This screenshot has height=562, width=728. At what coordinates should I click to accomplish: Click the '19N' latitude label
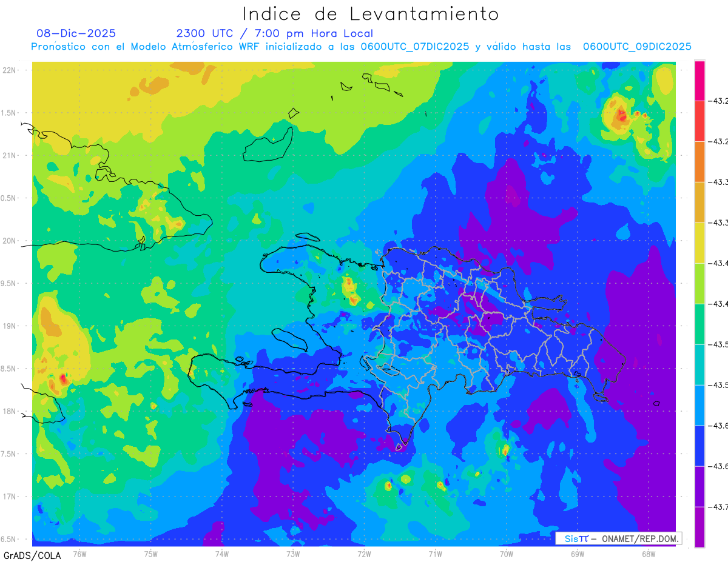click(x=10, y=326)
